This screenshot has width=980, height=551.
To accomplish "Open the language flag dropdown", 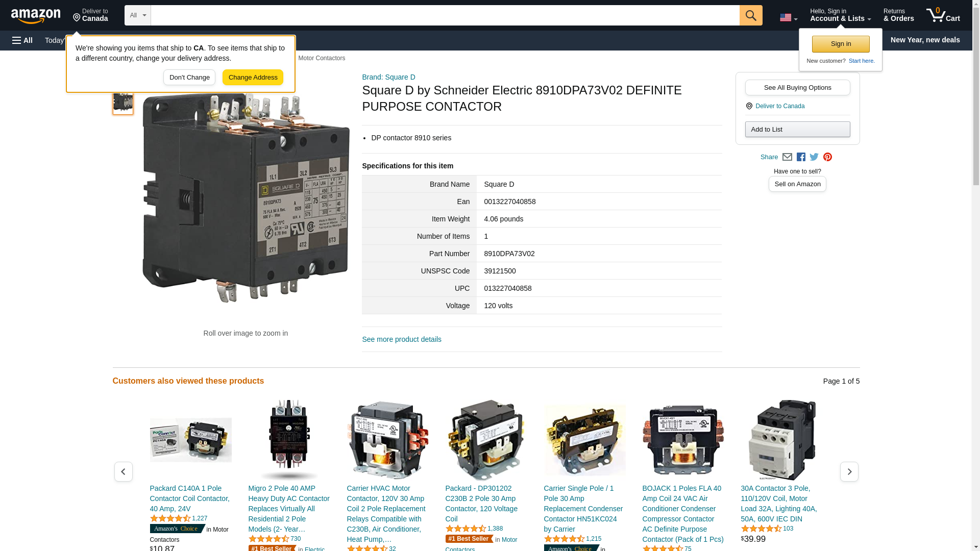I will [788, 18].
